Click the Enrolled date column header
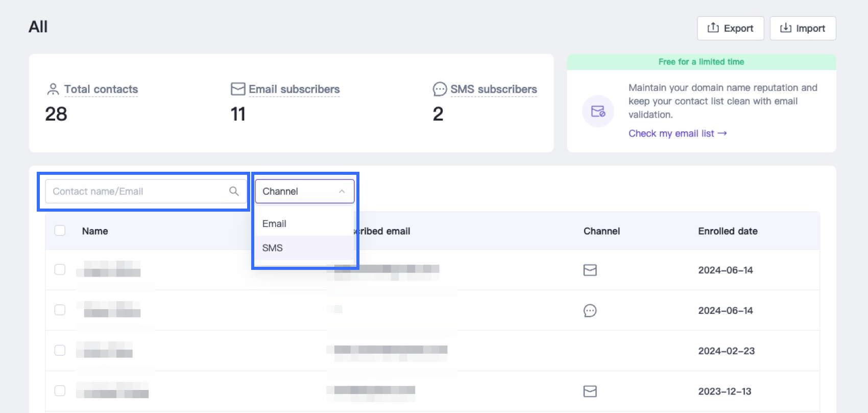 (728, 231)
